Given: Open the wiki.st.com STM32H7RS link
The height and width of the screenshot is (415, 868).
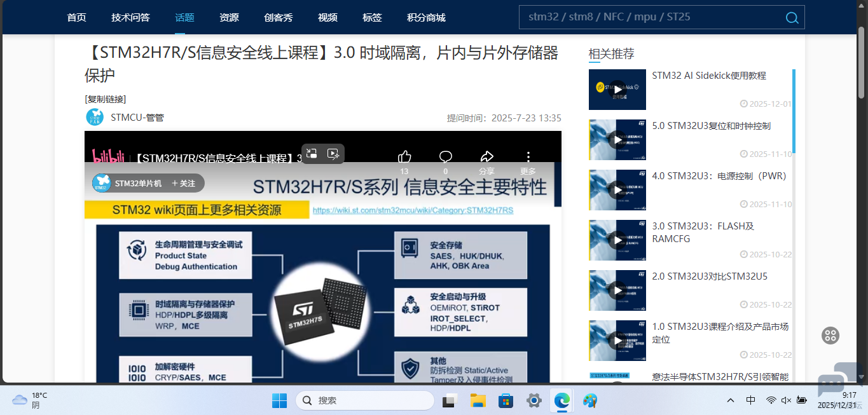Looking at the screenshot, I should 413,210.
